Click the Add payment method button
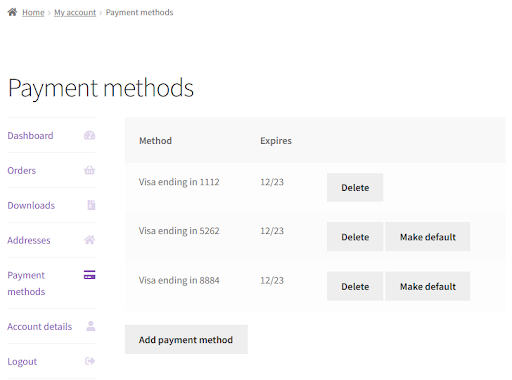 [x=186, y=340]
